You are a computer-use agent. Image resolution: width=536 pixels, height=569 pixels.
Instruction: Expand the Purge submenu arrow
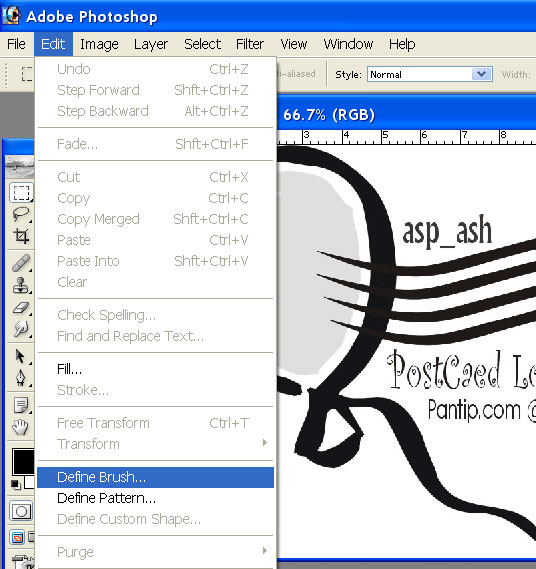click(265, 550)
